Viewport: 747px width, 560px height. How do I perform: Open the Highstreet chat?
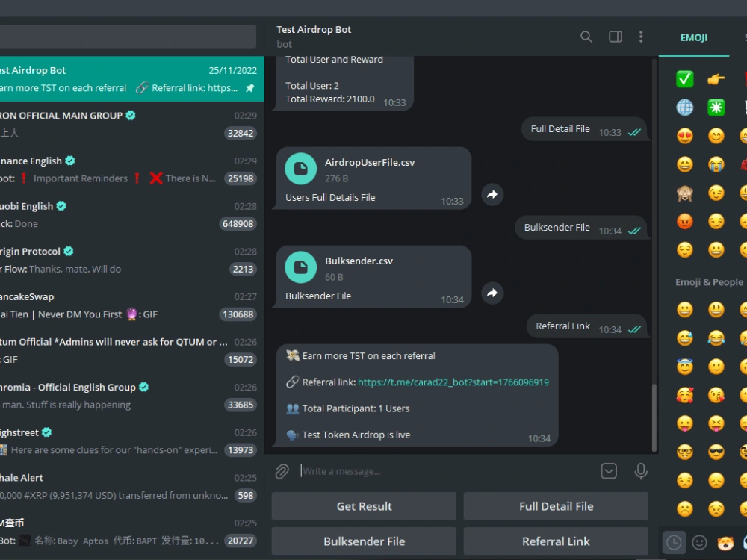point(132,441)
